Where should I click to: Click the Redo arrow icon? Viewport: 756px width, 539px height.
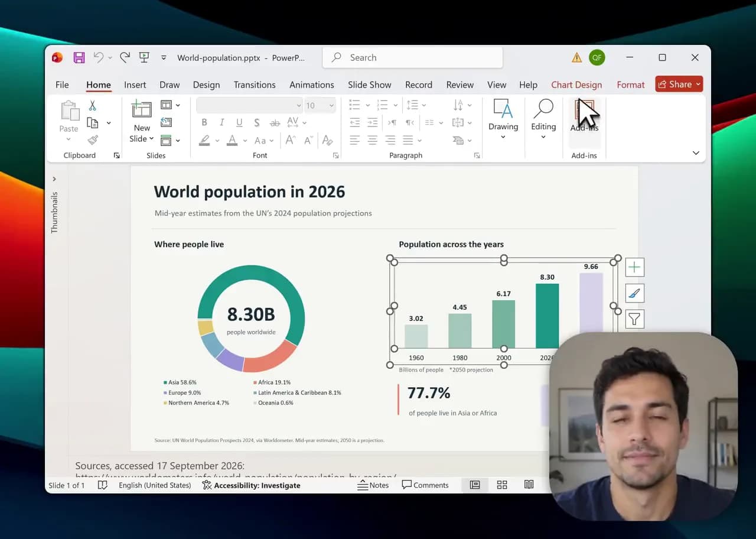pos(125,57)
